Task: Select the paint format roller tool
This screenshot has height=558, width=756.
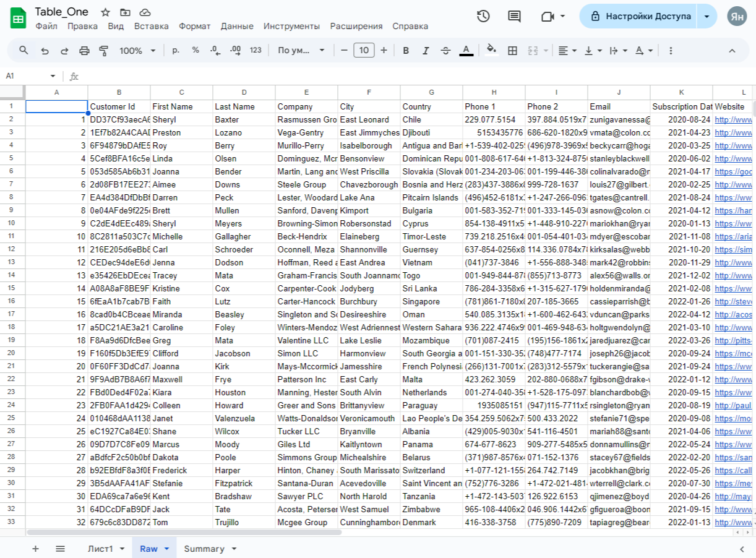Action: point(104,51)
